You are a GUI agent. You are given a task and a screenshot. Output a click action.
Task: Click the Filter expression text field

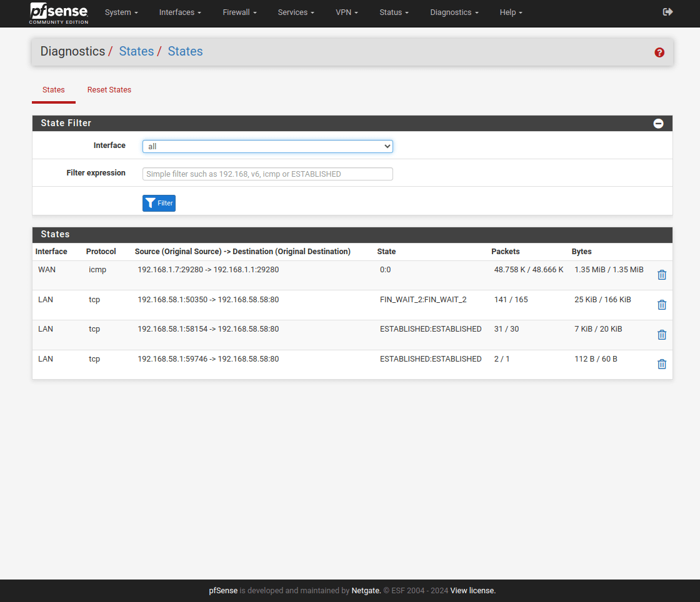(x=267, y=174)
